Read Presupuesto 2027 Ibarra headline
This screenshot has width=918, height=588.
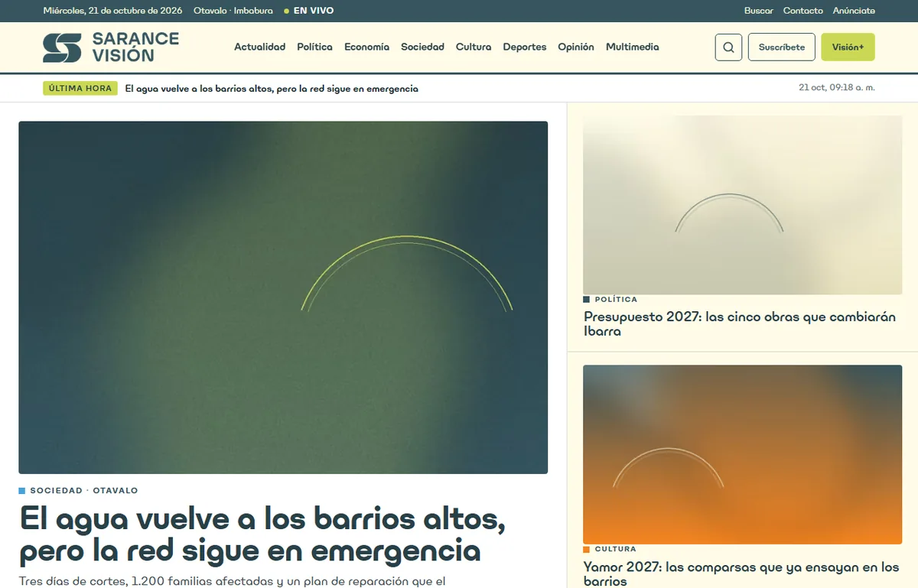740,324
